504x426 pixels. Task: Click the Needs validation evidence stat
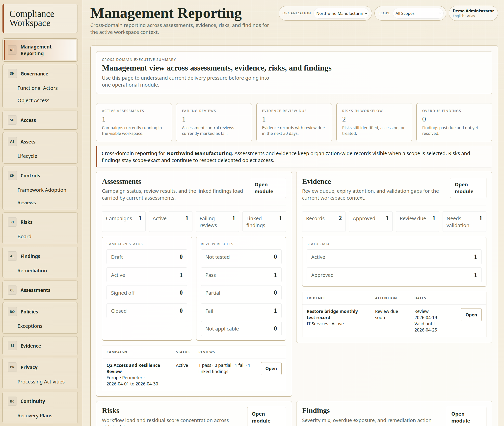click(464, 221)
